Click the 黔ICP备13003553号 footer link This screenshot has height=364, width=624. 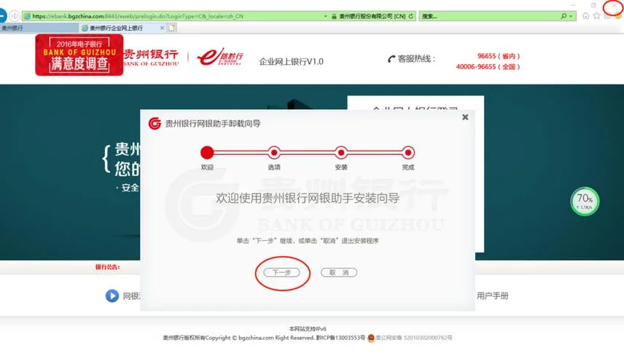point(340,338)
